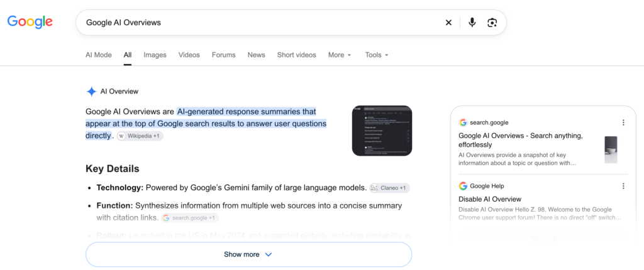Click the highlighted 'AI-generated response summaries' text
This screenshot has height=270, width=644.
pyautogui.click(x=238, y=111)
